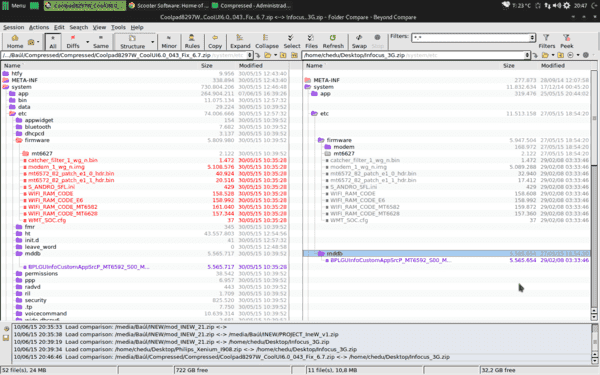The image size is (600, 375).
Task: Switch to Scooter Software browser taskbar window
Action: (169, 6)
